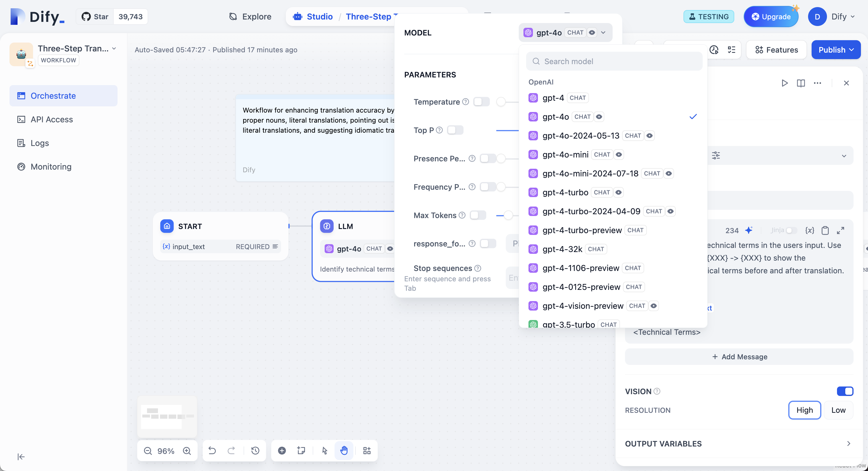Toggle the Temperature parameter switch
Viewport: 868px width, 471px height.
482,102
